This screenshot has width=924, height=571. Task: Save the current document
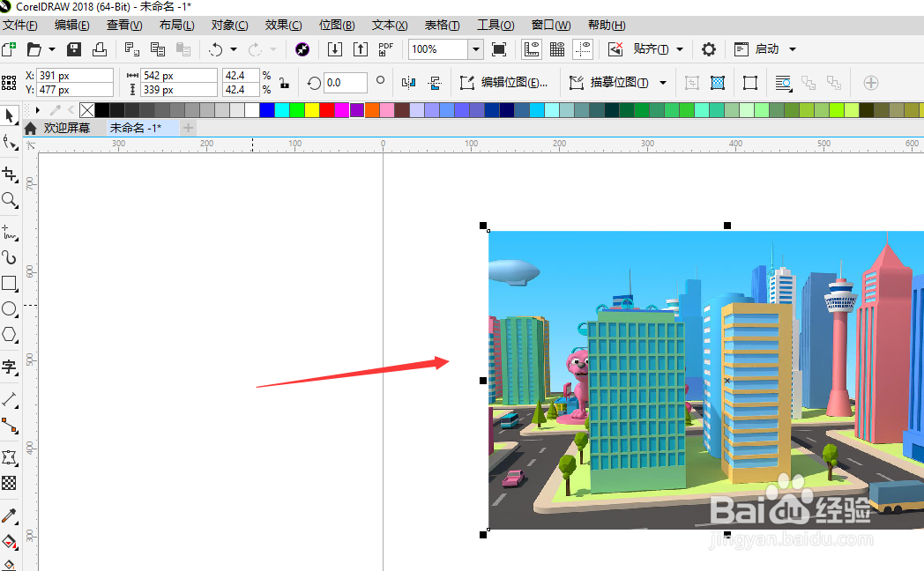[74, 49]
